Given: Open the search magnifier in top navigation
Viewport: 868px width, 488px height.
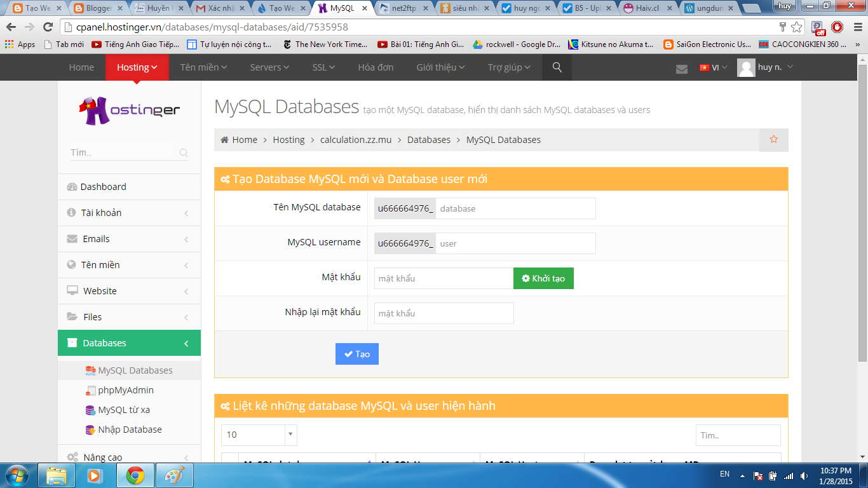Looking at the screenshot, I should [557, 67].
